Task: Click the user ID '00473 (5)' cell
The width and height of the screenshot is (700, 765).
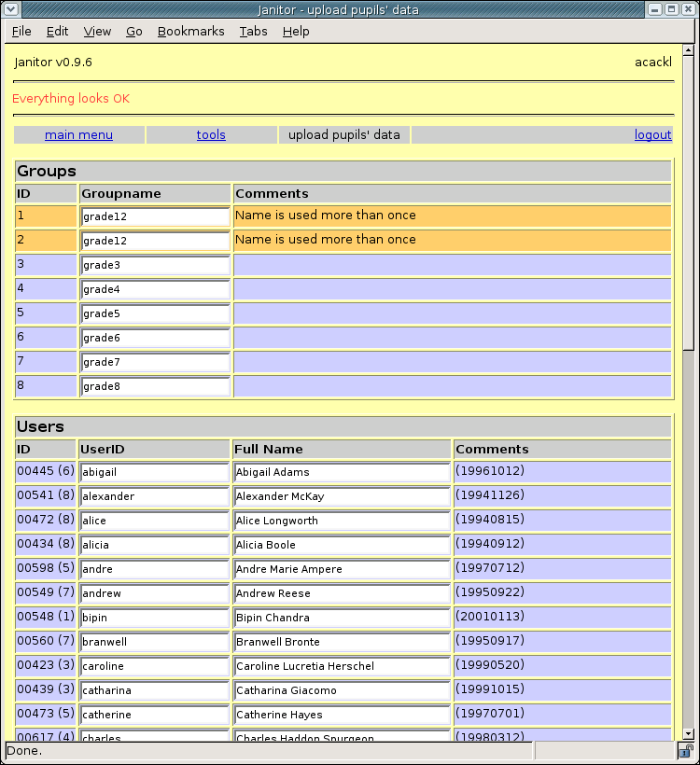Action: pyautogui.click(x=46, y=714)
